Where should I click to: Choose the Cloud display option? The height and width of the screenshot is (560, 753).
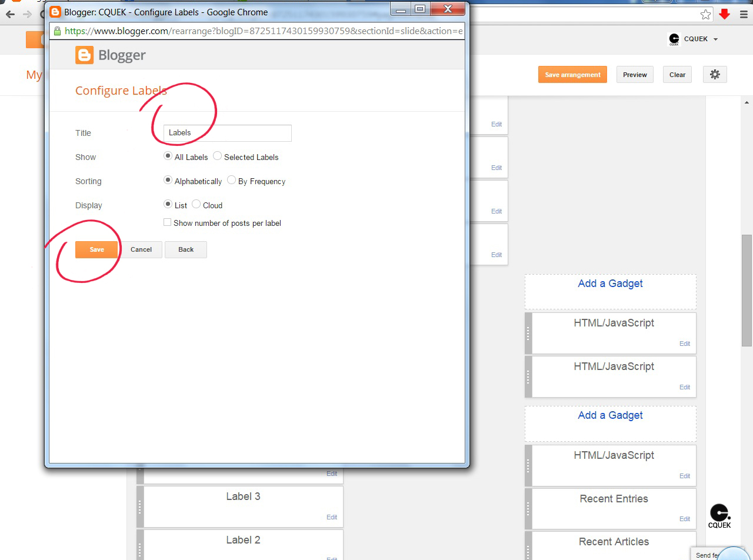tap(196, 205)
